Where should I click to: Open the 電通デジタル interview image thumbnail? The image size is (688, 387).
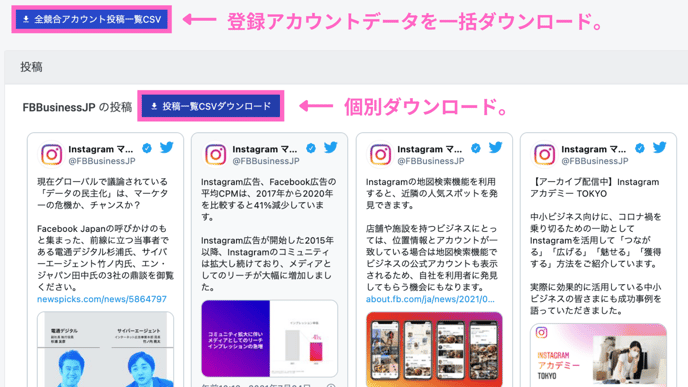[105, 349]
